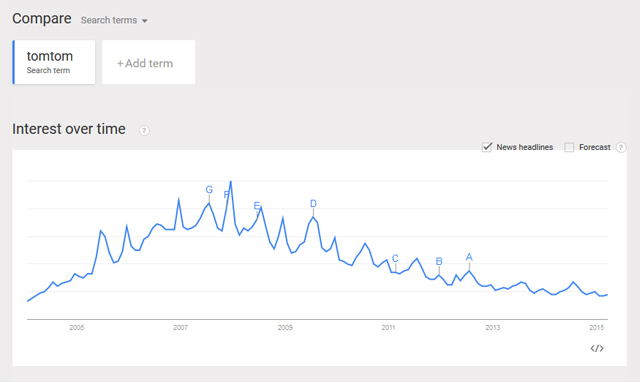Uncheck the News headlines checkbox
Viewport: 640px width, 383px height.
click(487, 147)
